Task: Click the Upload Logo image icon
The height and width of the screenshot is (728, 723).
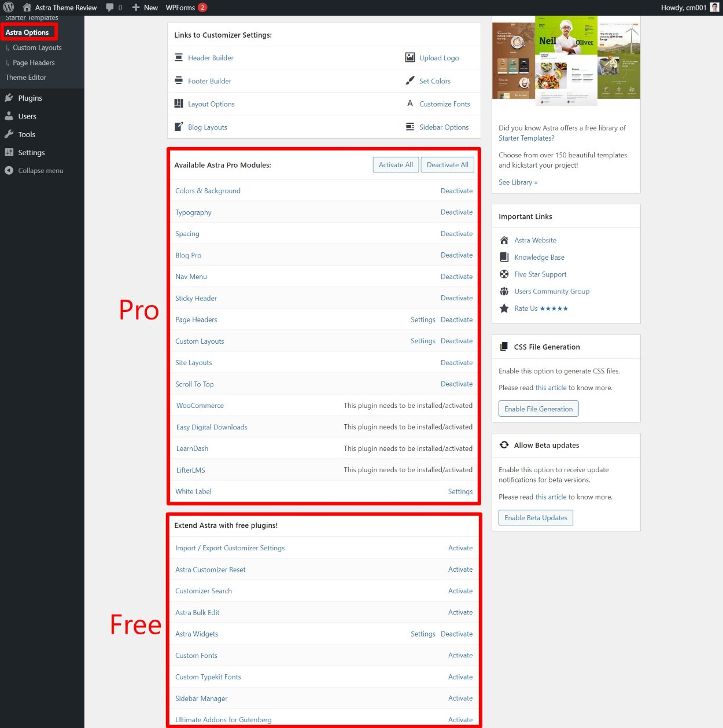Action: click(410, 57)
